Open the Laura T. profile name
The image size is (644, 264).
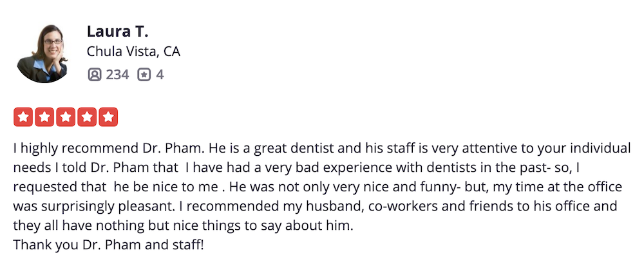pos(118,31)
